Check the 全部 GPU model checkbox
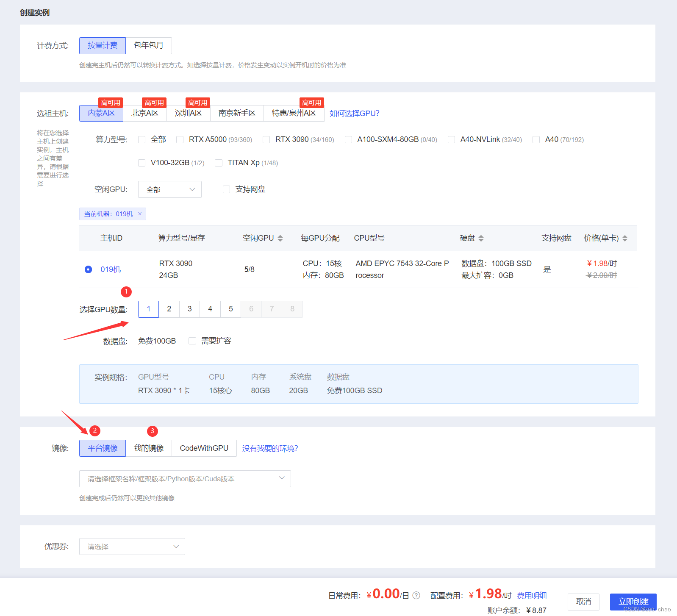The image size is (677, 616). (x=142, y=140)
